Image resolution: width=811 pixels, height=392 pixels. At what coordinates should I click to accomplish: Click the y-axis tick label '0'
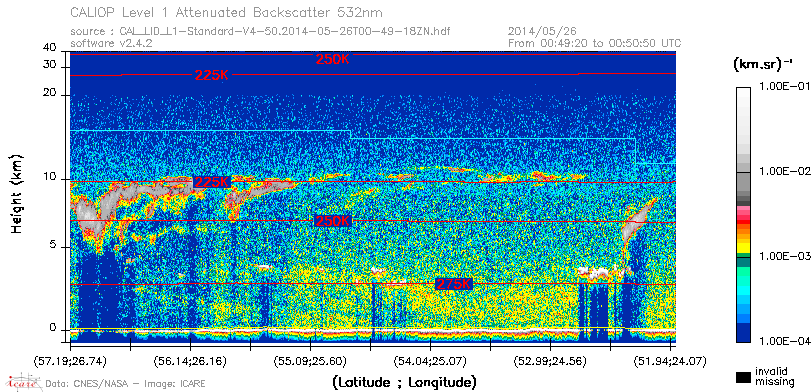[x=53, y=327]
